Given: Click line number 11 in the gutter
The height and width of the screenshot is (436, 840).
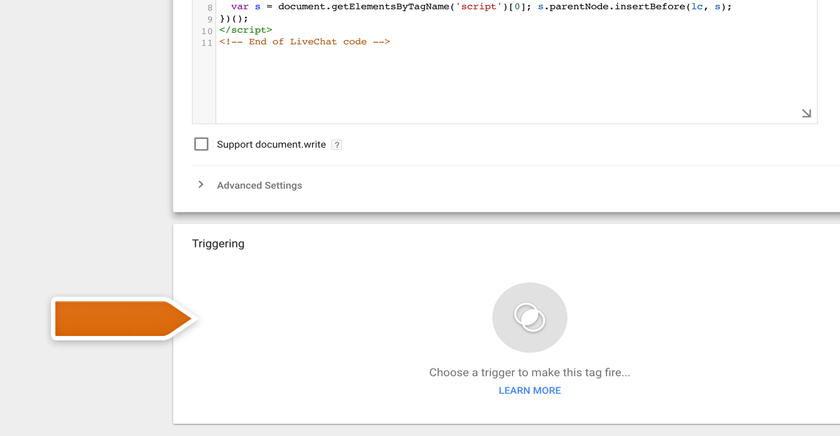Looking at the screenshot, I should [207, 43].
